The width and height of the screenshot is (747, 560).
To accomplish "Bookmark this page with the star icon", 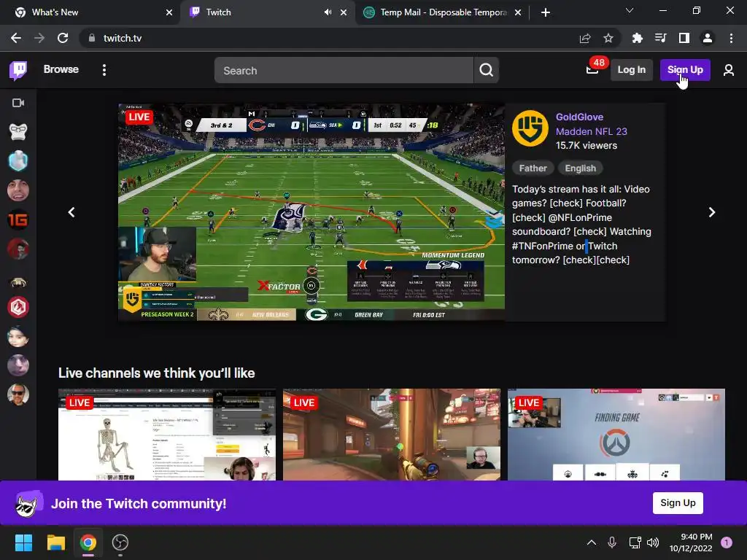I will tap(608, 38).
